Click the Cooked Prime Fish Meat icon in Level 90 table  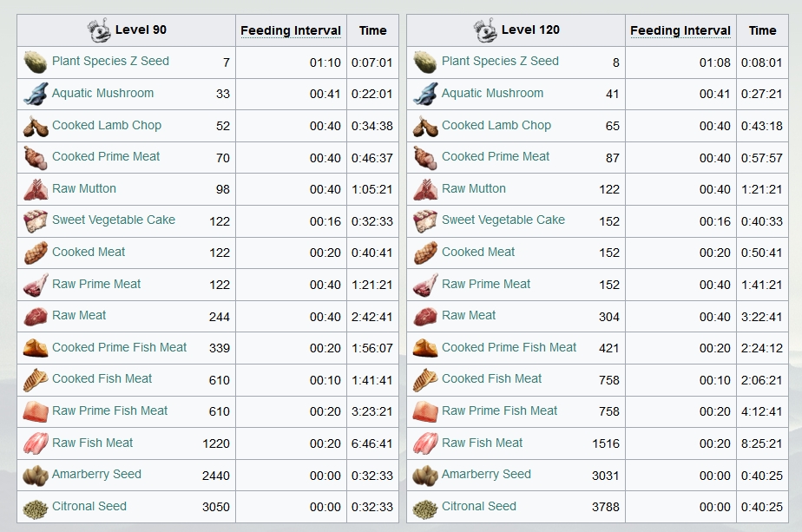coord(36,348)
